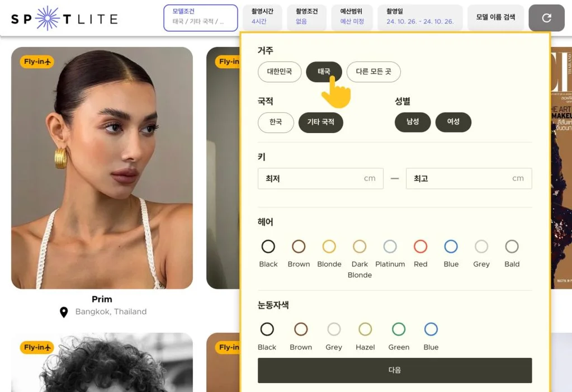Click the Fly-in airplane badge on Prim's photo
This screenshot has width=572, height=392.
click(35, 62)
